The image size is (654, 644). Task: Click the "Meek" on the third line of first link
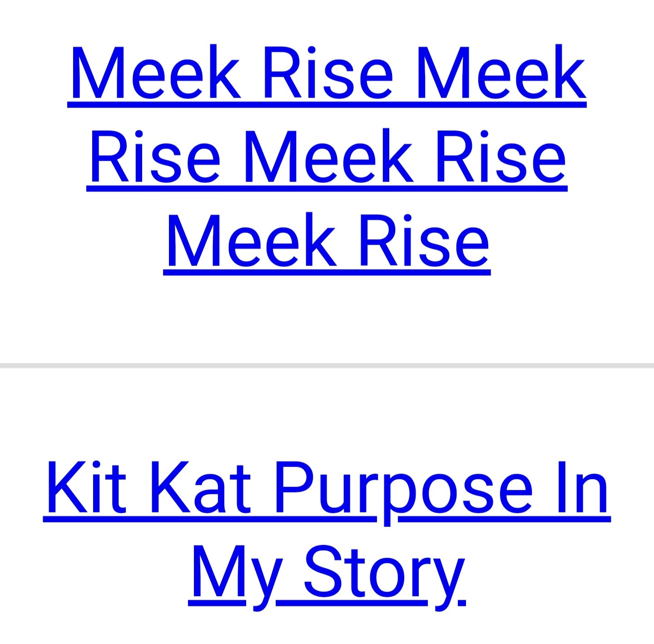tap(252, 241)
